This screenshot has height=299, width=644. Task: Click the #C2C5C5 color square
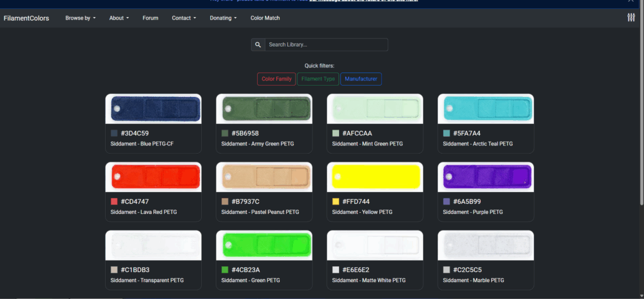click(x=447, y=270)
